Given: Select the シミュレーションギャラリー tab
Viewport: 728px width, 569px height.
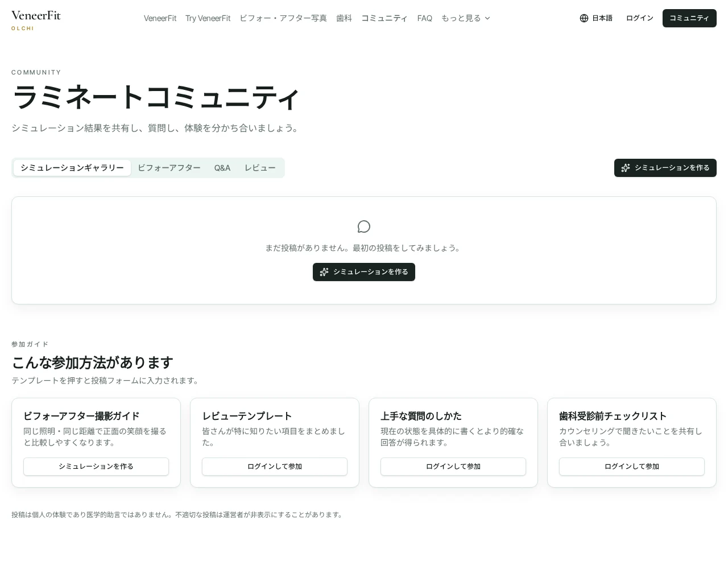Looking at the screenshot, I should [x=72, y=168].
